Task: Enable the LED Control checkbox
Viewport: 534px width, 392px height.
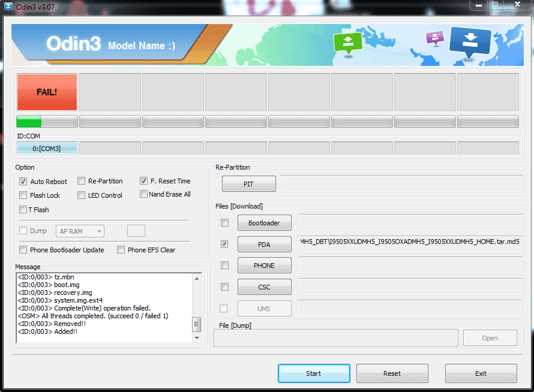Action: pos(81,195)
